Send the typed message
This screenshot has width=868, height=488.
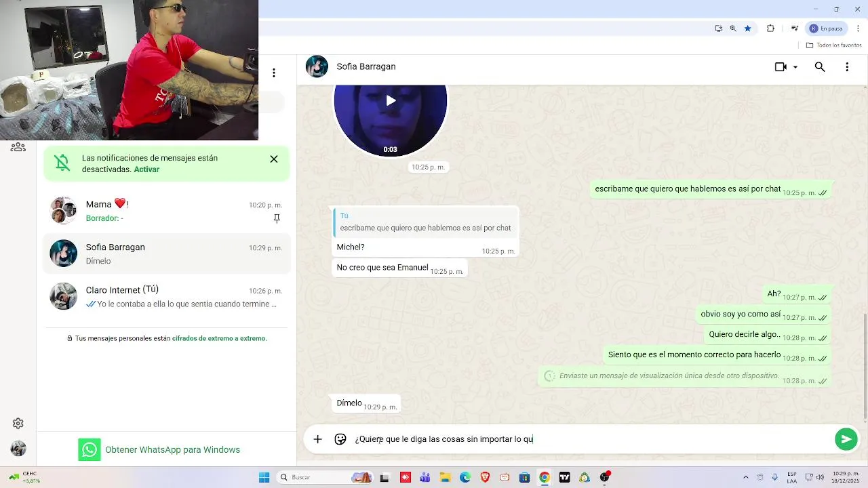tap(846, 439)
